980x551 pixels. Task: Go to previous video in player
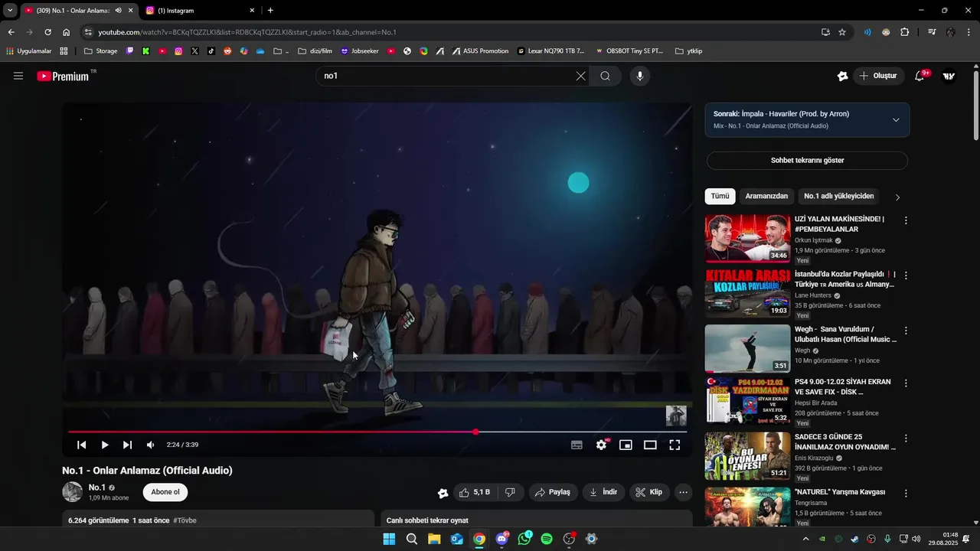click(x=82, y=445)
